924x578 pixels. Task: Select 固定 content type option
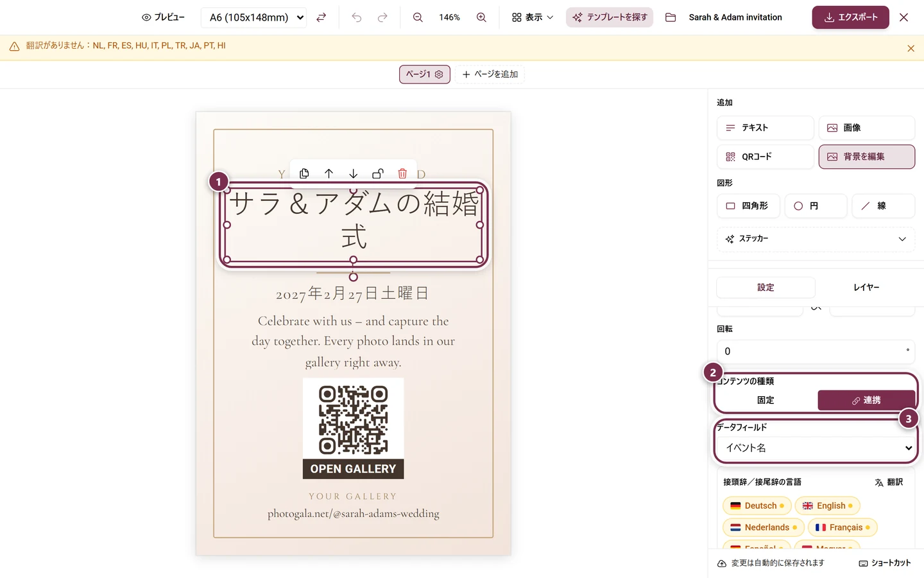766,400
